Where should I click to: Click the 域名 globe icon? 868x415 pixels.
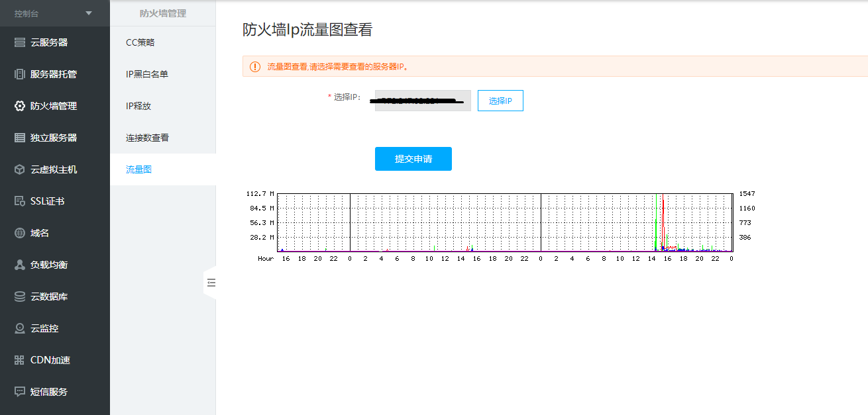point(20,233)
